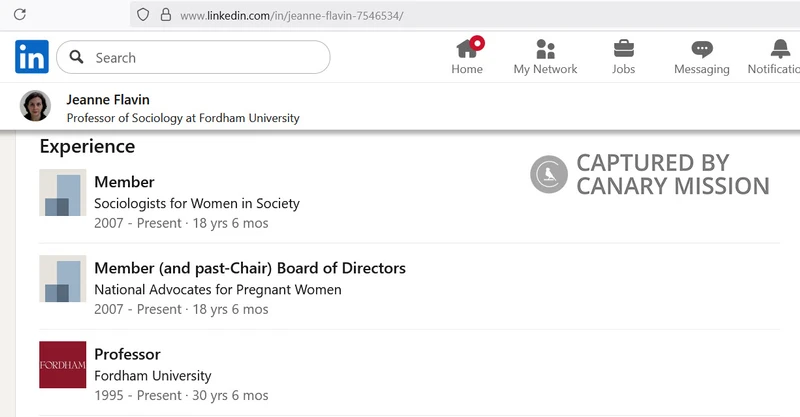Select the Messaging nav label
This screenshot has width=800, height=417.
pos(702,69)
